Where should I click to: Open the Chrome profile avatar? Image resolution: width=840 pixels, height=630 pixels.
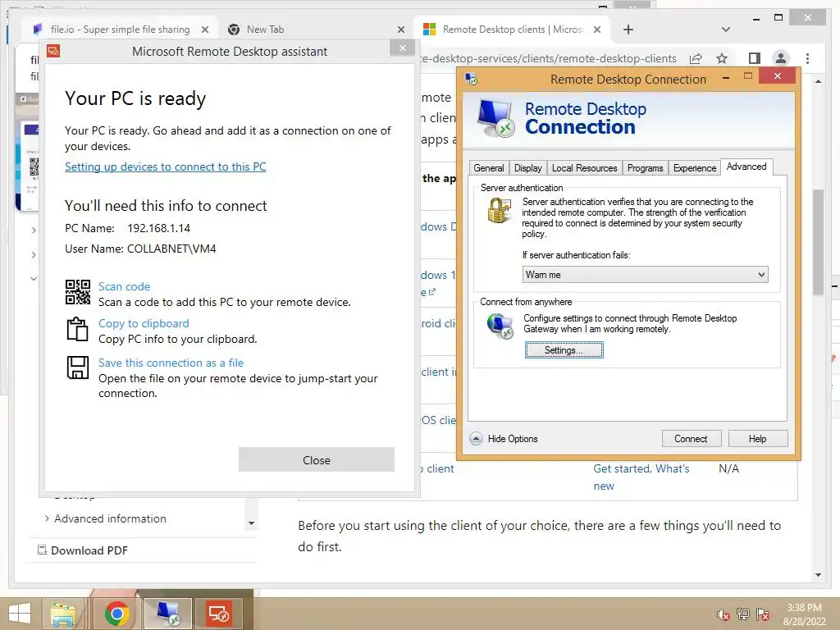(781, 58)
